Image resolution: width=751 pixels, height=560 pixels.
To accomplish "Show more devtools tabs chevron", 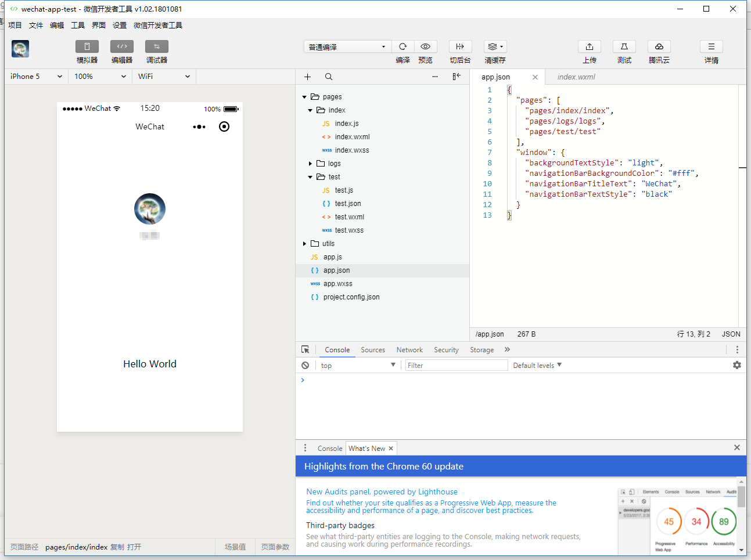I will (x=507, y=349).
